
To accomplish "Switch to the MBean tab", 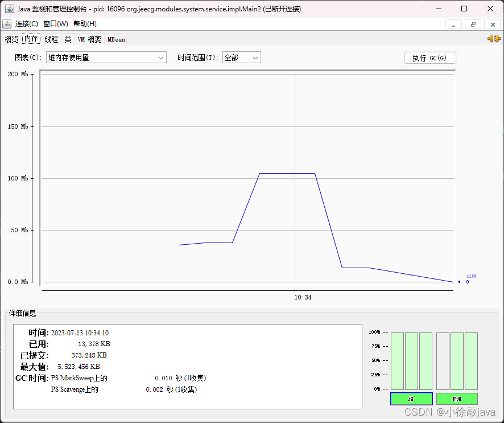I will click(x=116, y=39).
